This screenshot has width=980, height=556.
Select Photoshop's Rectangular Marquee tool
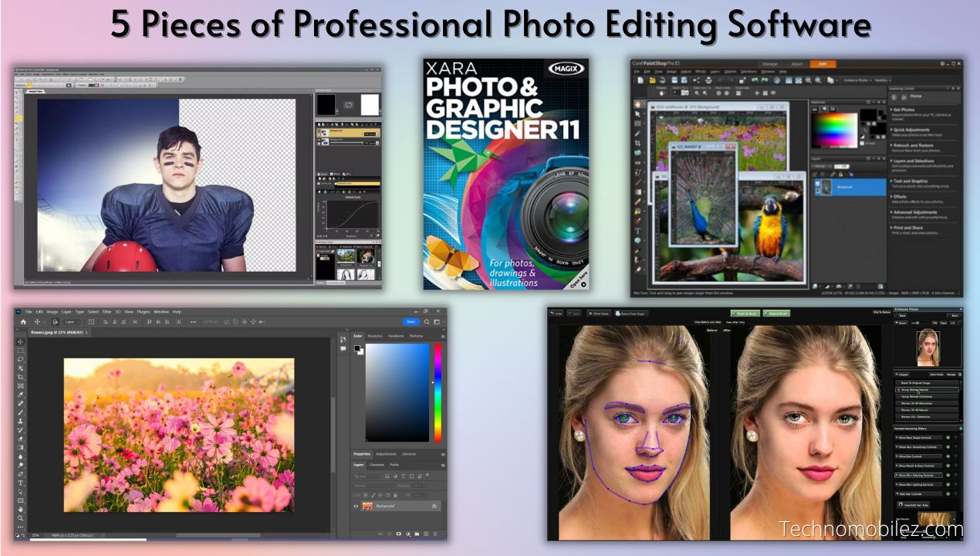(x=21, y=351)
